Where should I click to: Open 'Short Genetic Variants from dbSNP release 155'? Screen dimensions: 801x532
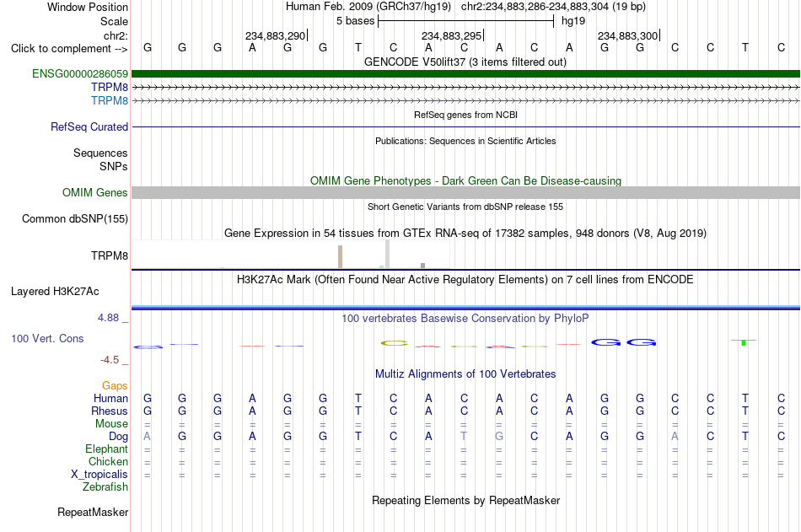[465, 207]
